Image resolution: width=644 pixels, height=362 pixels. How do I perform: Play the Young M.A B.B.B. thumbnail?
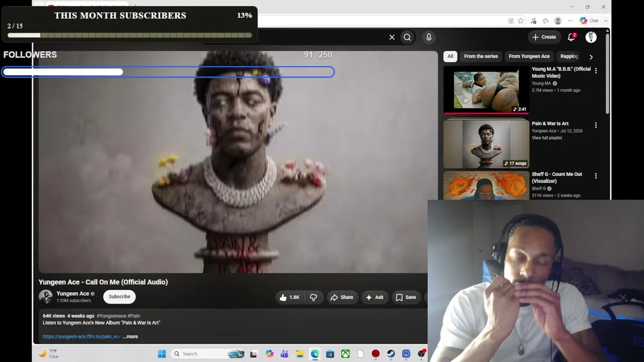pos(486,89)
